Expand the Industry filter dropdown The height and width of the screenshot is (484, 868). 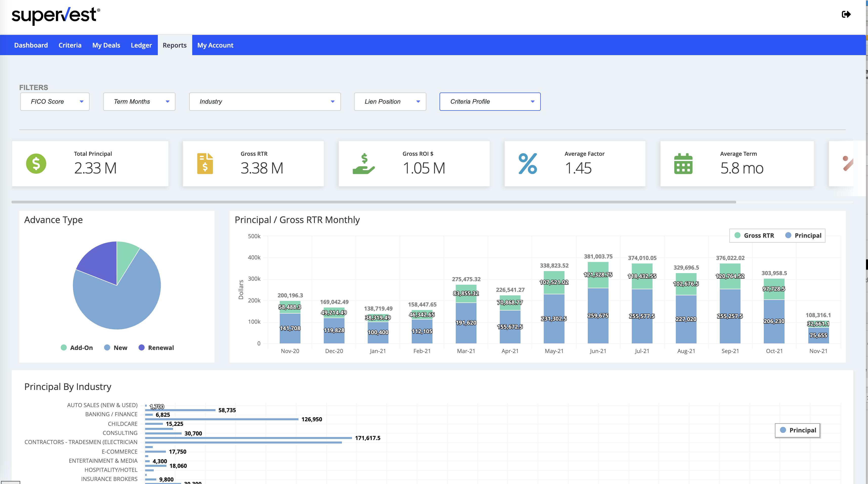(x=265, y=101)
